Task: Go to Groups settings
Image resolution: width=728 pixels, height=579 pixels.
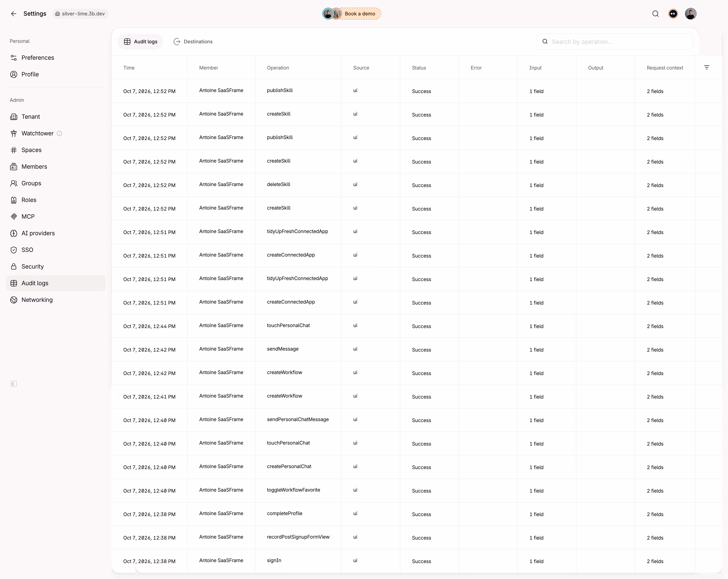Action: tap(56, 183)
